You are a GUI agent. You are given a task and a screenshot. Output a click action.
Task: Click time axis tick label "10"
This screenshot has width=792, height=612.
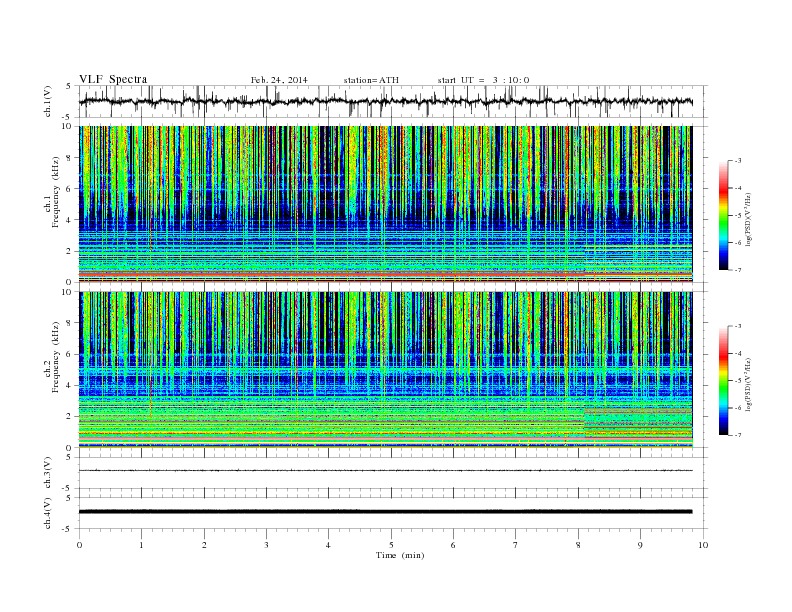[x=703, y=545]
